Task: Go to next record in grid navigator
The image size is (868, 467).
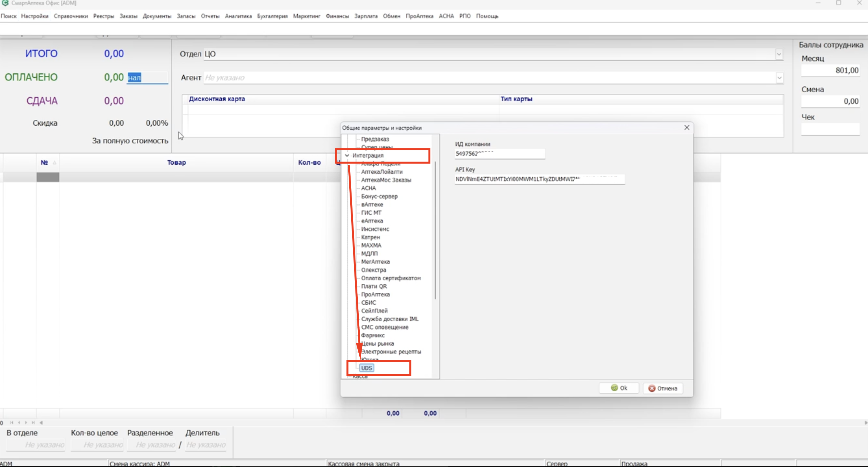Action: click(26, 423)
